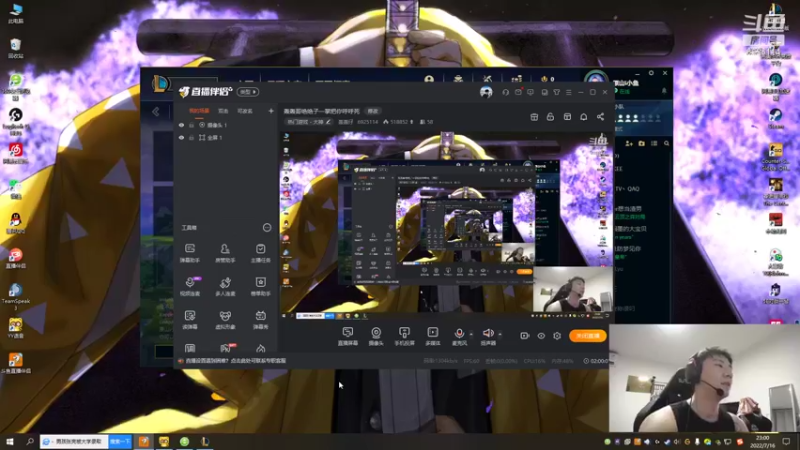Click the lock icon in stream header
Viewport: 800px width, 450px height.
click(550, 117)
